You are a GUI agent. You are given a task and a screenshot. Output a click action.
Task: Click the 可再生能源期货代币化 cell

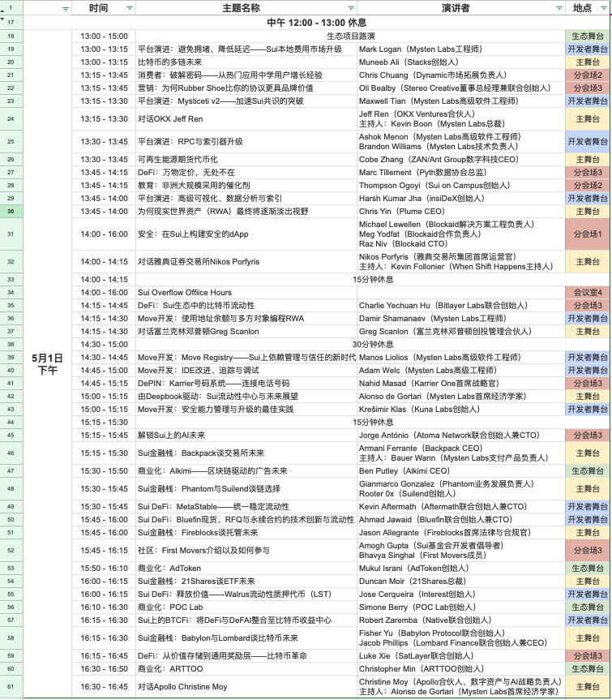coord(246,159)
